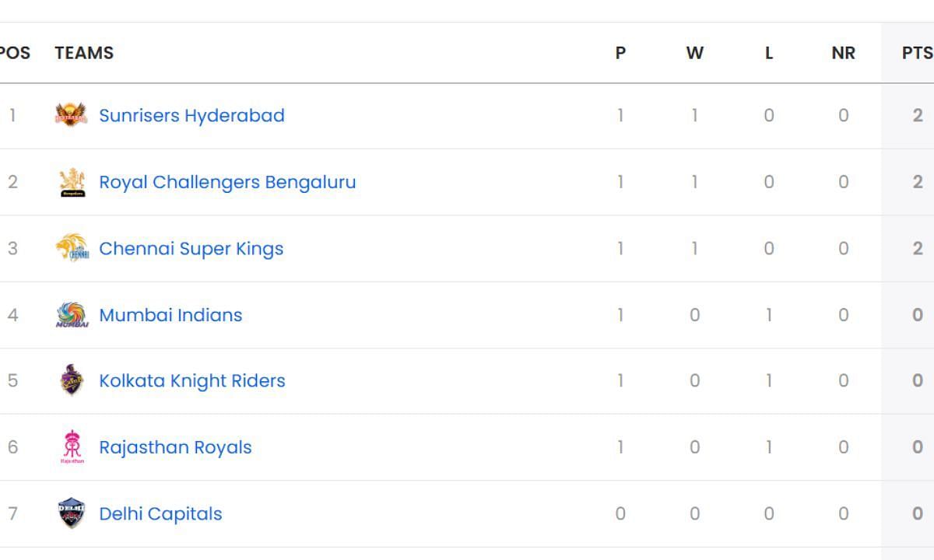Click the Mumbai Indians team logo
This screenshot has width=934, height=560.
pyautogui.click(x=72, y=315)
